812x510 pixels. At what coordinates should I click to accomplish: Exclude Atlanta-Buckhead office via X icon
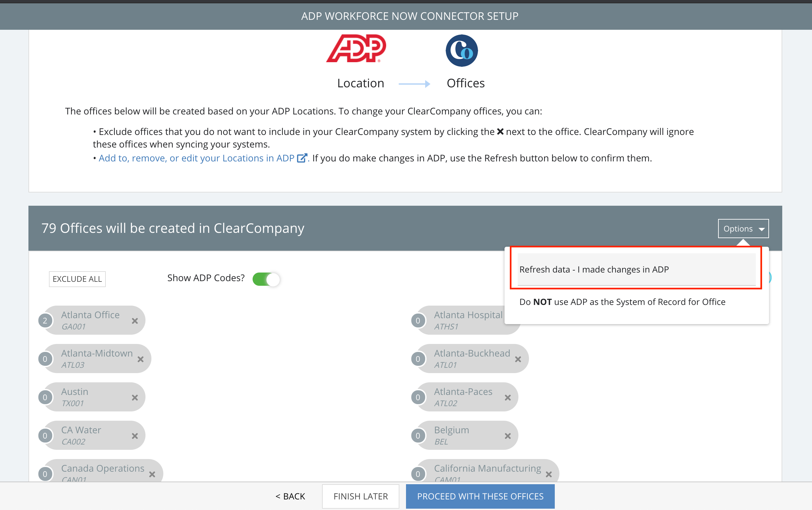click(518, 359)
